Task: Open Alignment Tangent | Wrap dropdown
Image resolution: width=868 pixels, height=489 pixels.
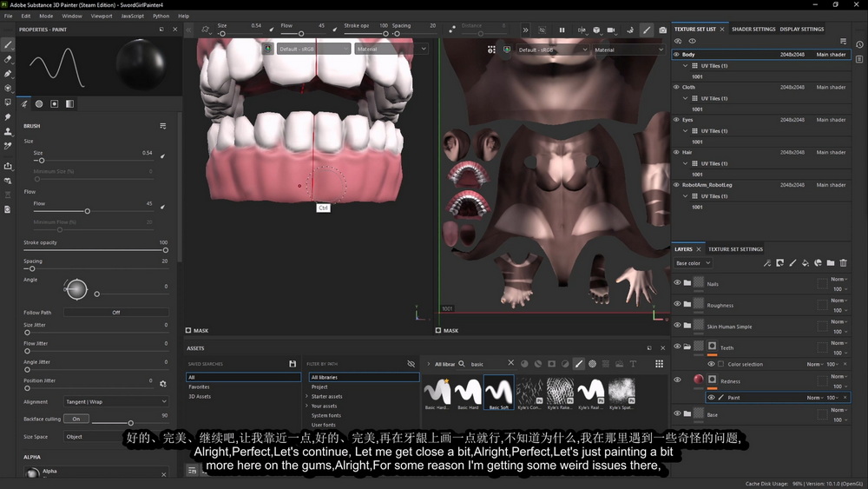Action: click(x=115, y=401)
